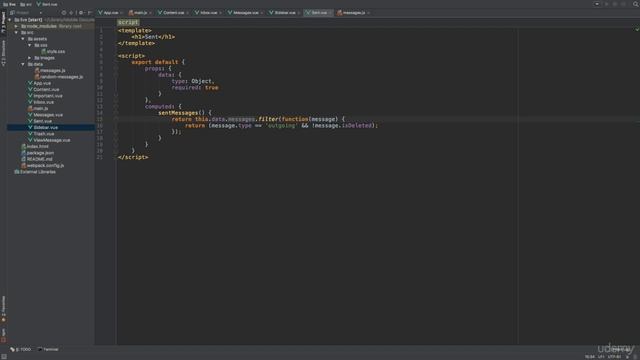Select App.vue in the project tree

[39, 83]
